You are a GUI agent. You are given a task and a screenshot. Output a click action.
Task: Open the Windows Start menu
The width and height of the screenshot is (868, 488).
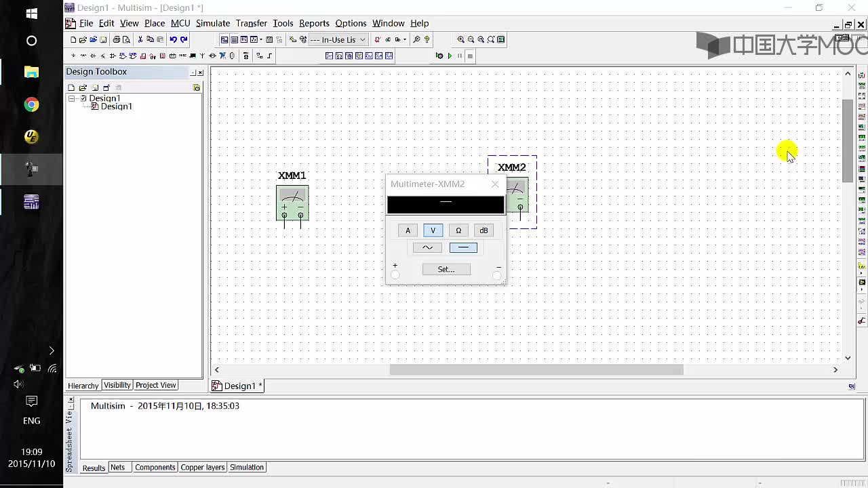coord(31,14)
